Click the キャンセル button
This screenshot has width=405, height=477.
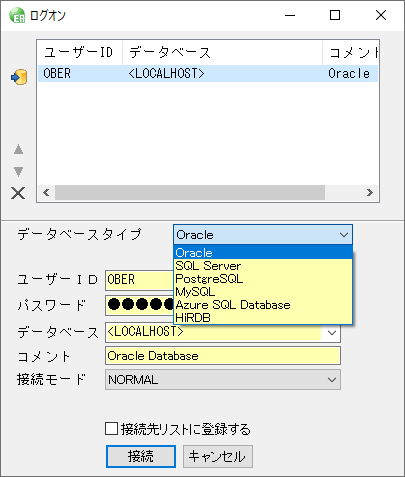[218, 456]
